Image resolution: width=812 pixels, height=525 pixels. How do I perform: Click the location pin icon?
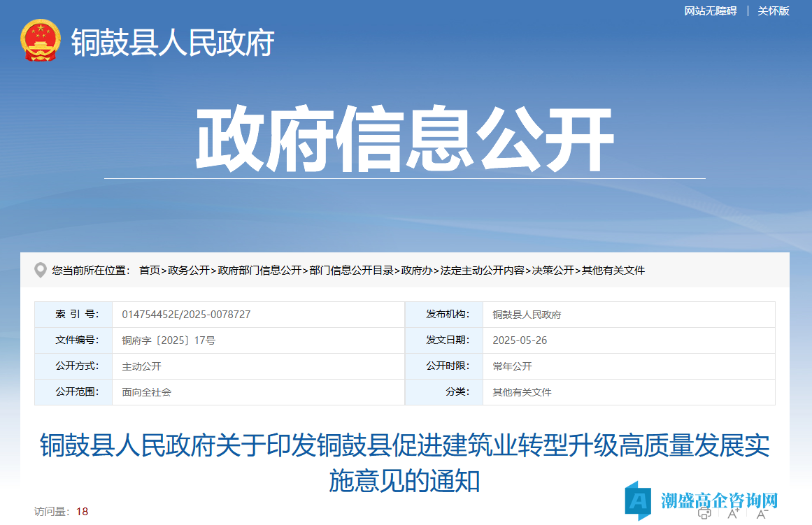coord(41,271)
